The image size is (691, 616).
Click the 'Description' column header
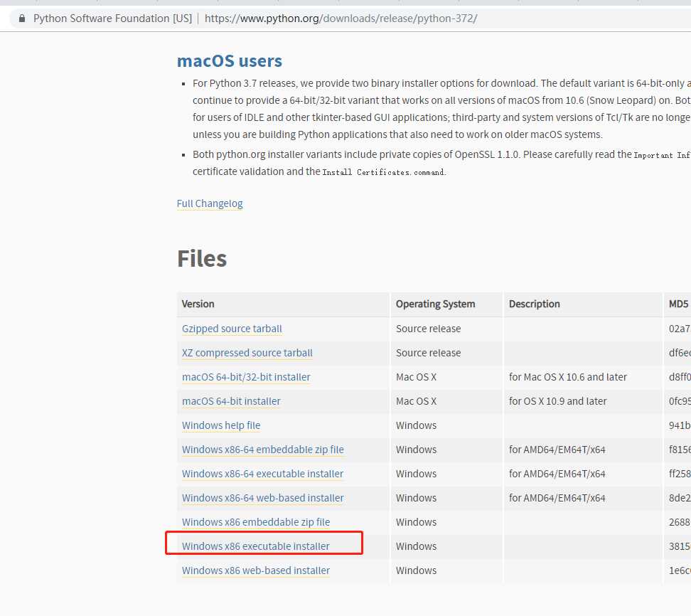(x=534, y=304)
